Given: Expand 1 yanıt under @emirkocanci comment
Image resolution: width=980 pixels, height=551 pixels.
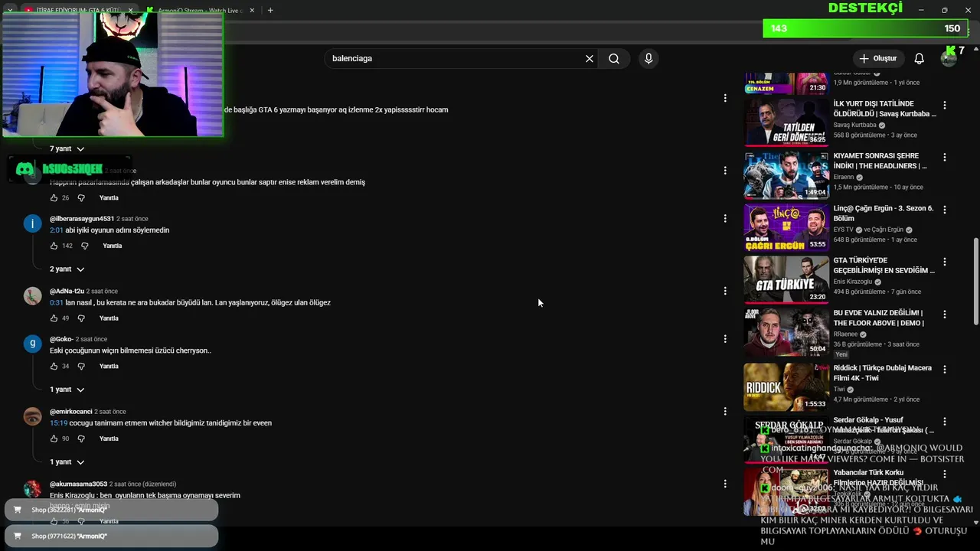Looking at the screenshot, I should [x=67, y=462].
